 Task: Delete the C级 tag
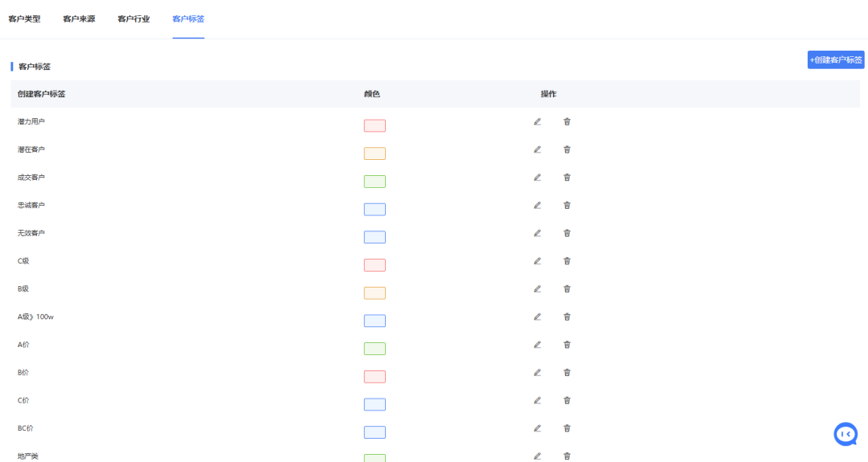click(x=567, y=261)
